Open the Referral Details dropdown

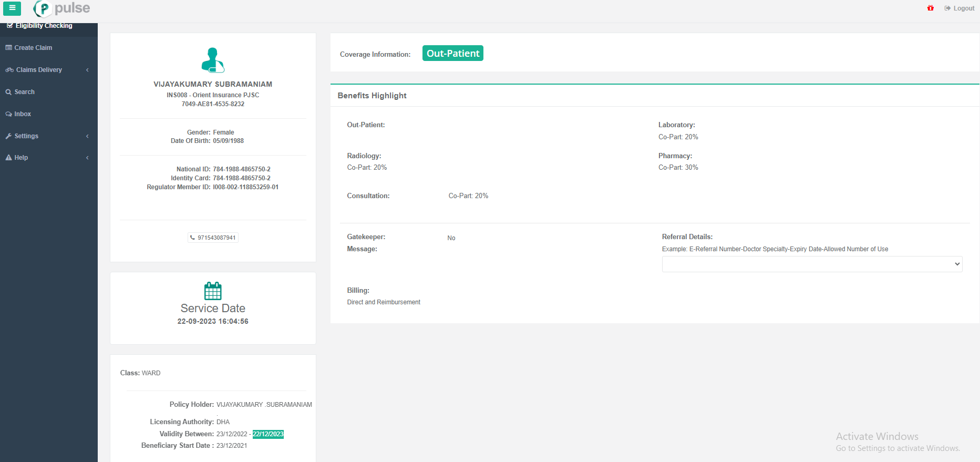(812, 264)
